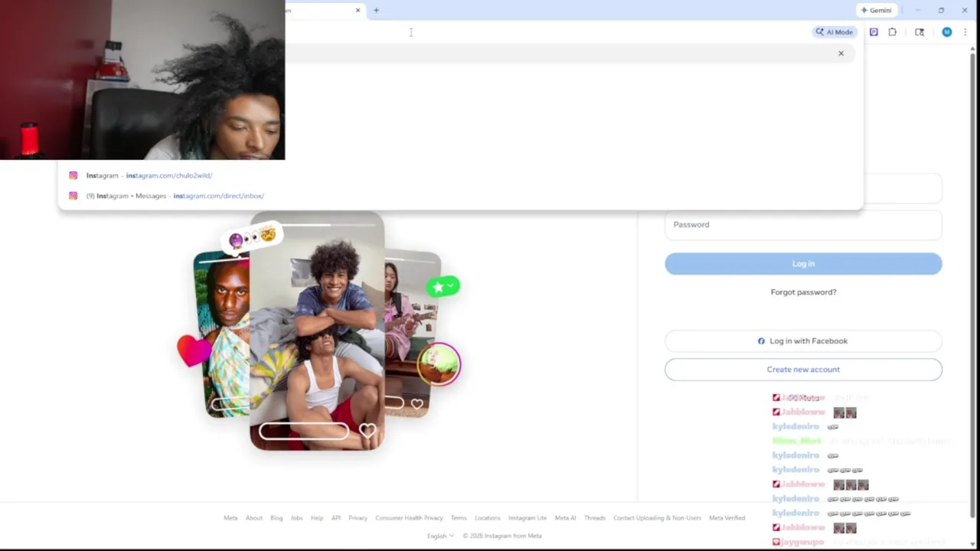
Task: Open a new tab with plus icon
Action: (x=376, y=10)
